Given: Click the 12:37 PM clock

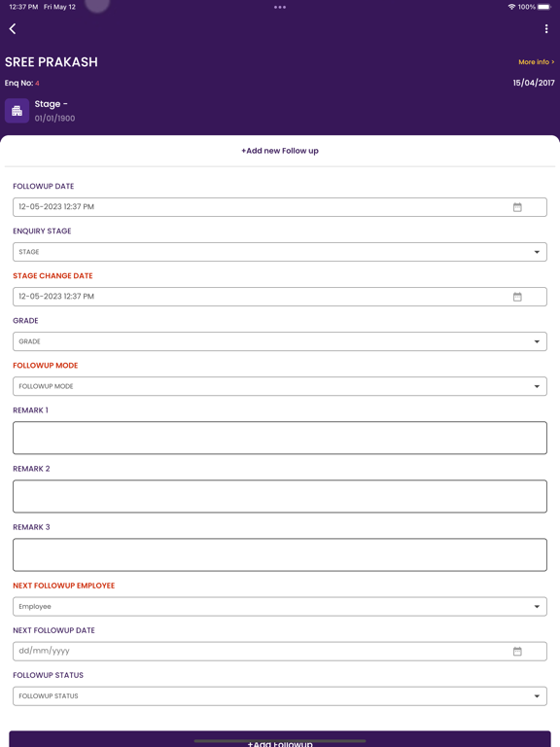Looking at the screenshot, I should (x=23, y=7).
